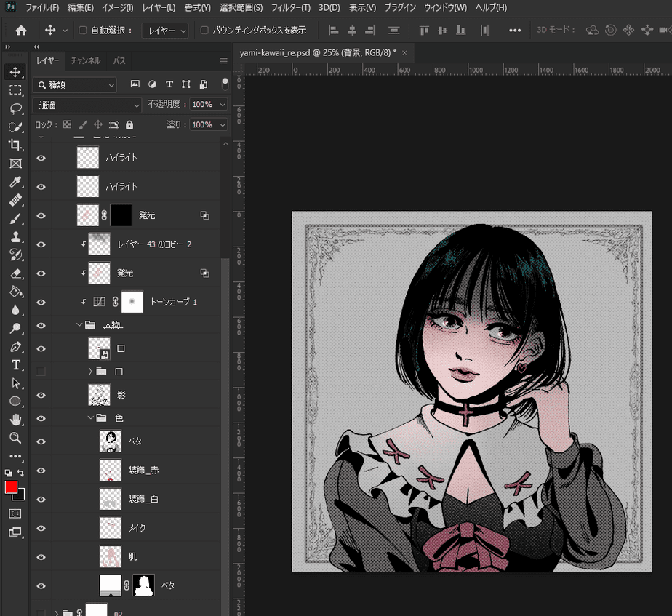Click the 不透明度 100% opacity field
Screen dimensions: 672x616
tap(202, 104)
